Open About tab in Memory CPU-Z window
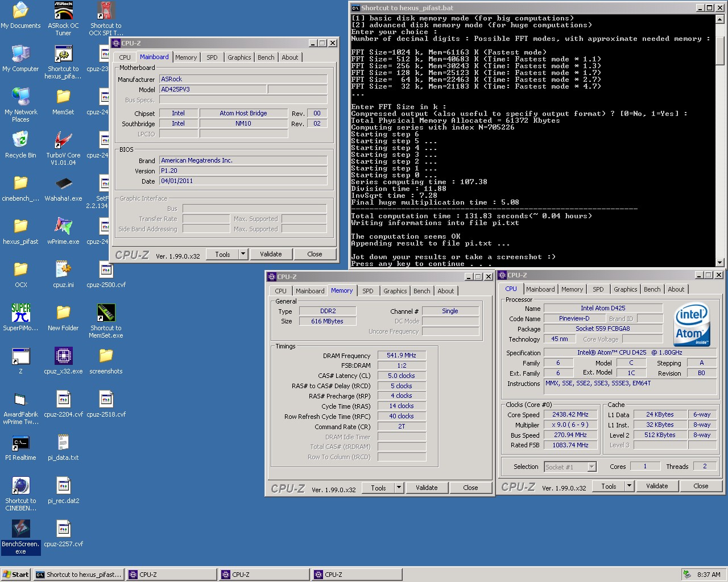This screenshot has height=582, width=728. pyautogui.click(x=446, y=291)
